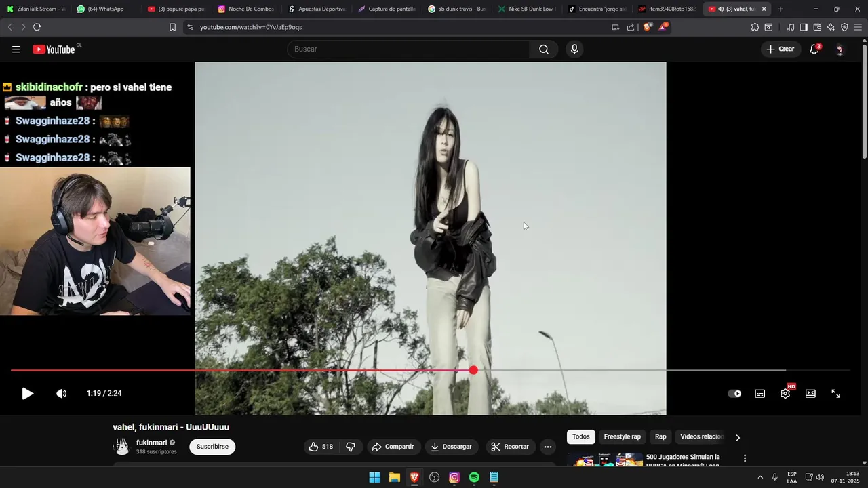Screen dimensions: 868x488
Task: Open the player settings gear
Action: pyautogui.click(x=785, y=393)
